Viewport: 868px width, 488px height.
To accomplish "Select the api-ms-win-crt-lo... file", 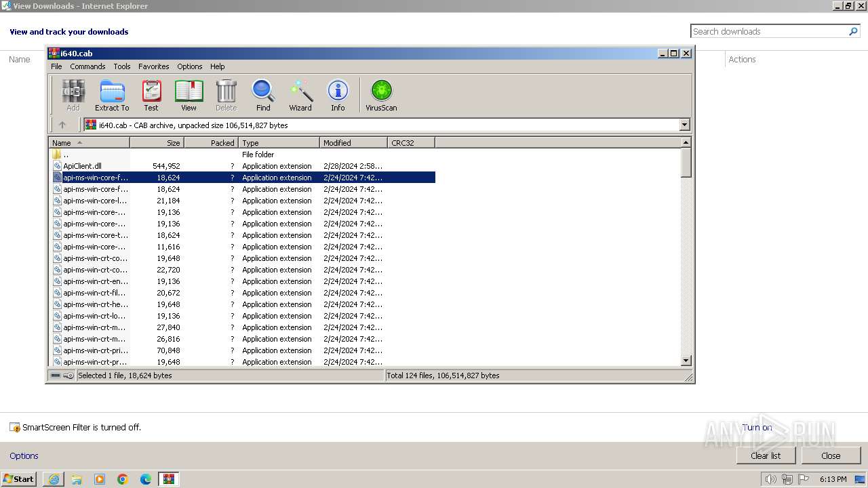I will tap(242, 316).
